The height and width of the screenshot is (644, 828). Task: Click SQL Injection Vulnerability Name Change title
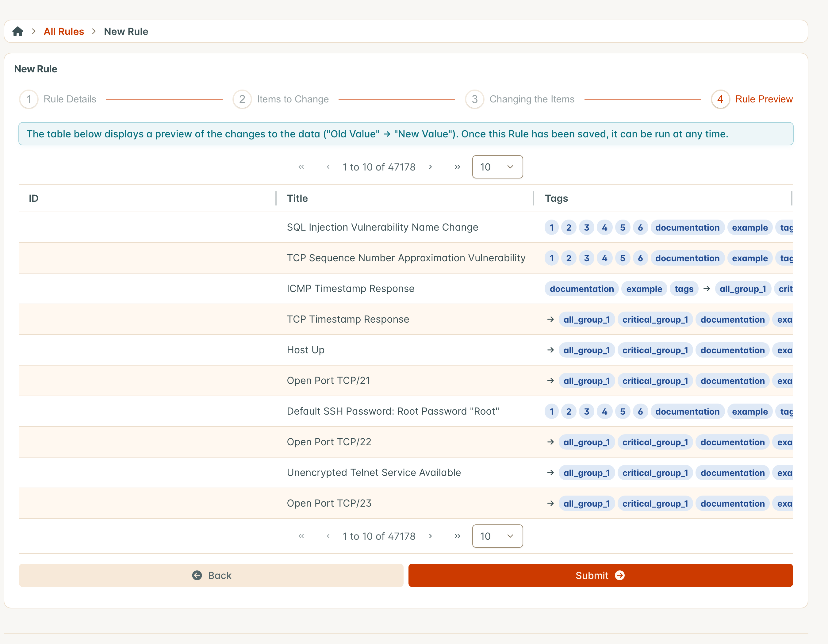pos(382,227)
